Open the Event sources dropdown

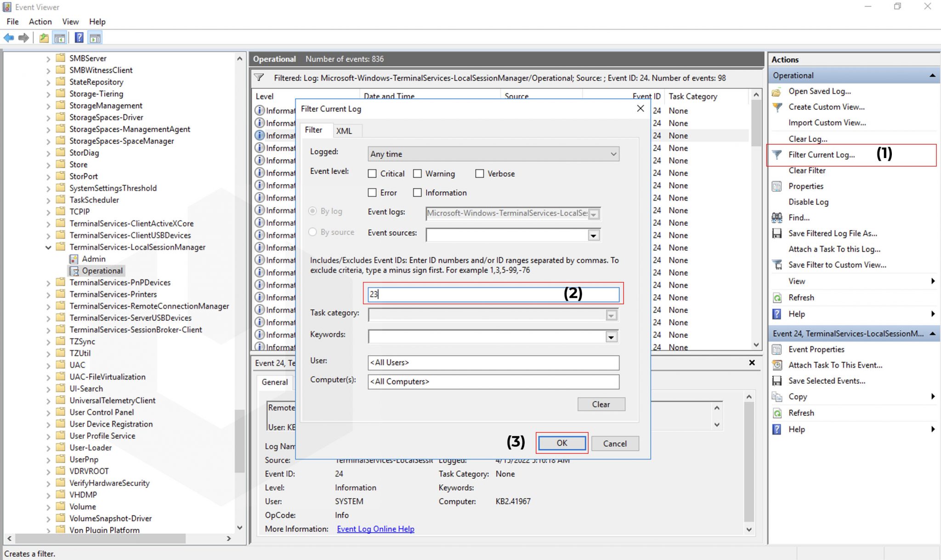click(593, 235)
